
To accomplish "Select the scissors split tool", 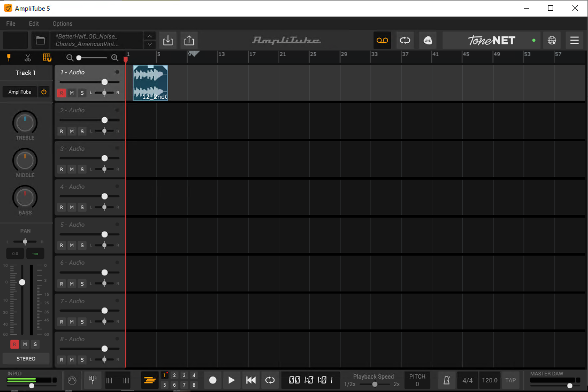I will click(28, 58).
